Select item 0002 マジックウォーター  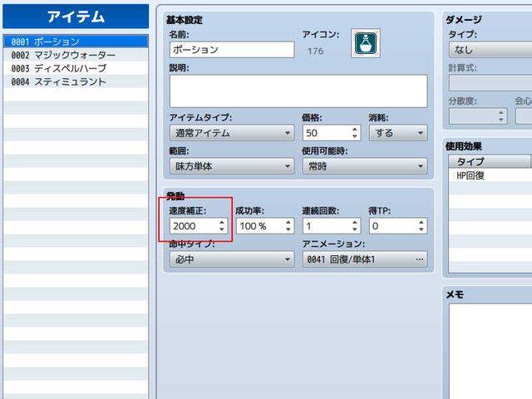pos(76,55)
